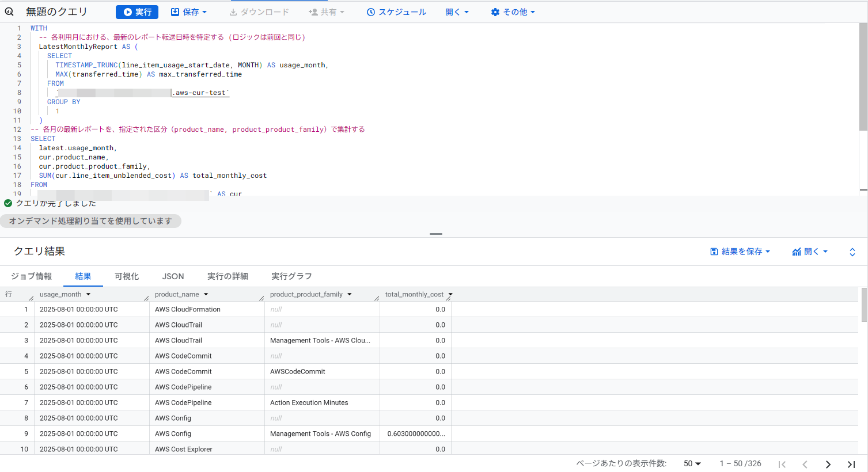Expand results pane using the up-down arrows icon
Image resolution: width=868 pixels, height=472 pixels.
852,251
